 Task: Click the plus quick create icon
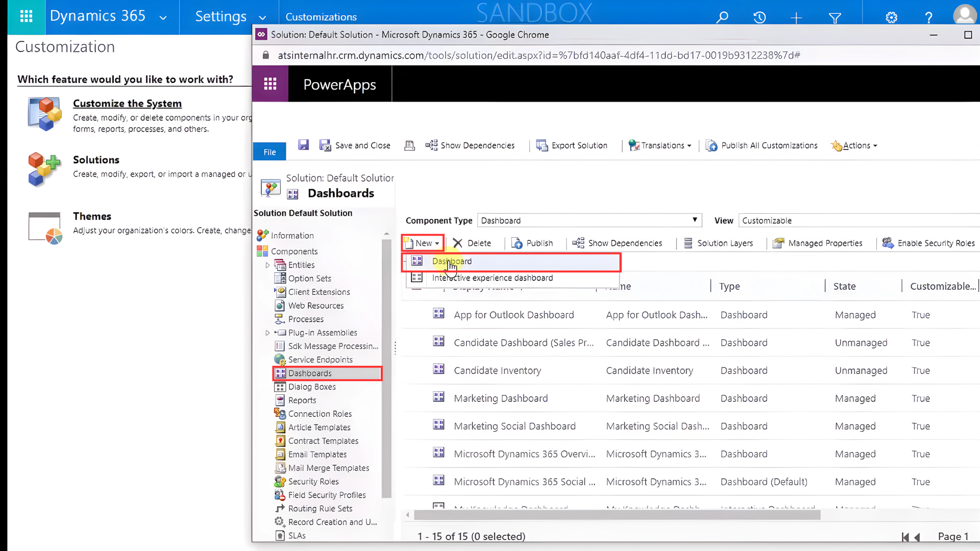point(796,18)
